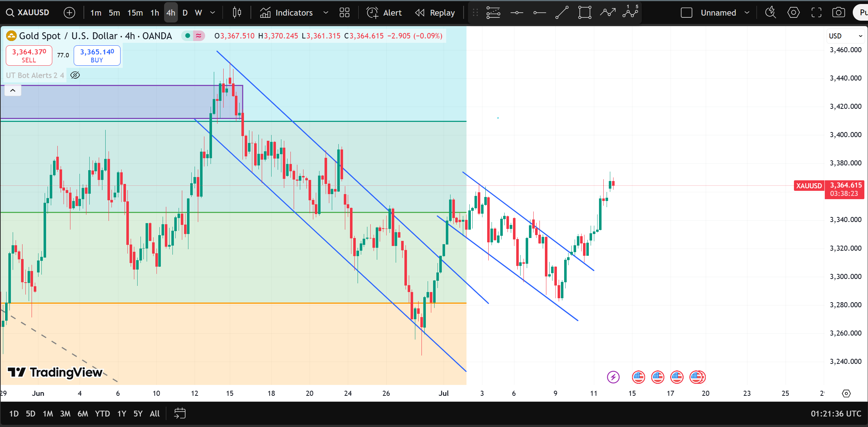Open the US economic event marker above date 15

(638, 377)
